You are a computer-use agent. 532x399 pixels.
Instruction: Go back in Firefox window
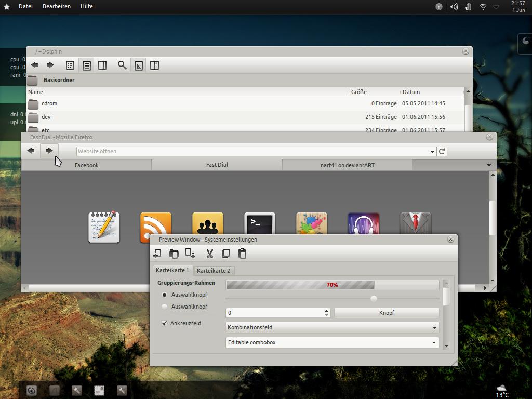pyautogui.click(x=31, y=151)
